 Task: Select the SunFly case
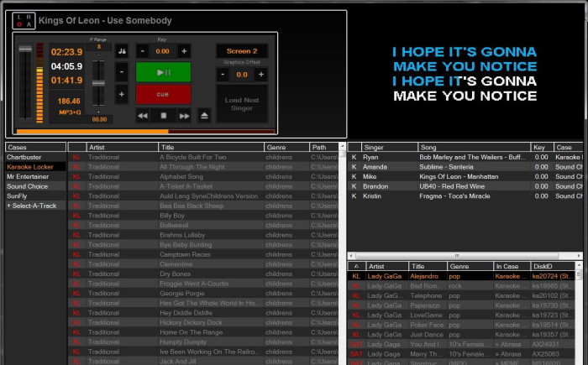tap(35, 196)
